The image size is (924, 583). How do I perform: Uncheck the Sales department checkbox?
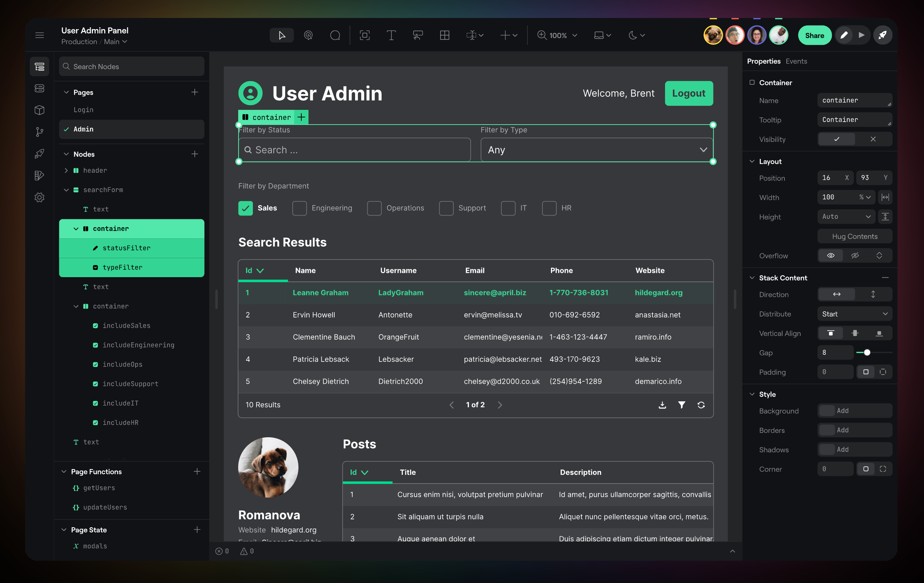click(246, 208)
